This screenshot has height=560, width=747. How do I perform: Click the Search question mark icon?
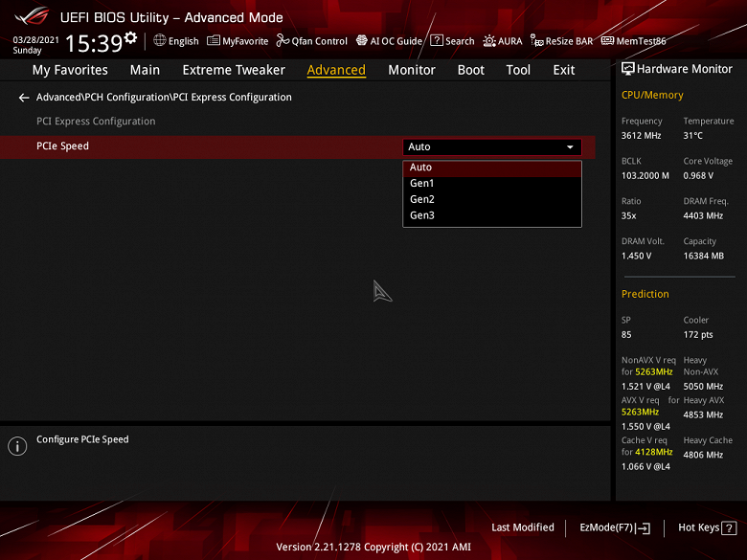(437, 40)
